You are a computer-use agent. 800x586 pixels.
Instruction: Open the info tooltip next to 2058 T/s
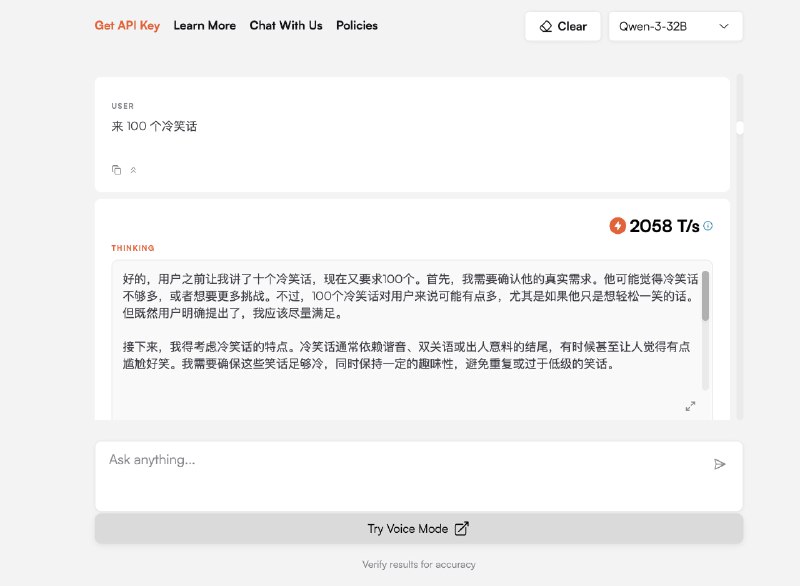[708, 226]
